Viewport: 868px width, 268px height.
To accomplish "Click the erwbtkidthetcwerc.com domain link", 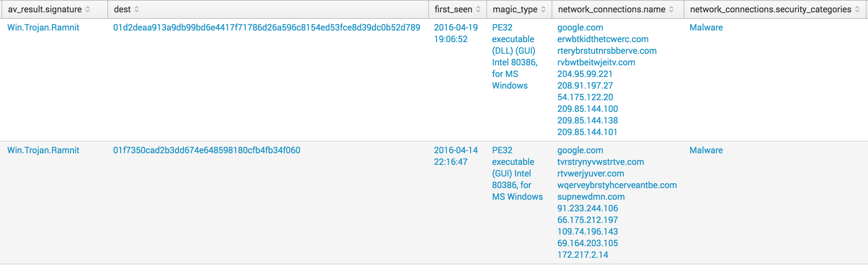I will coord(602,39).
